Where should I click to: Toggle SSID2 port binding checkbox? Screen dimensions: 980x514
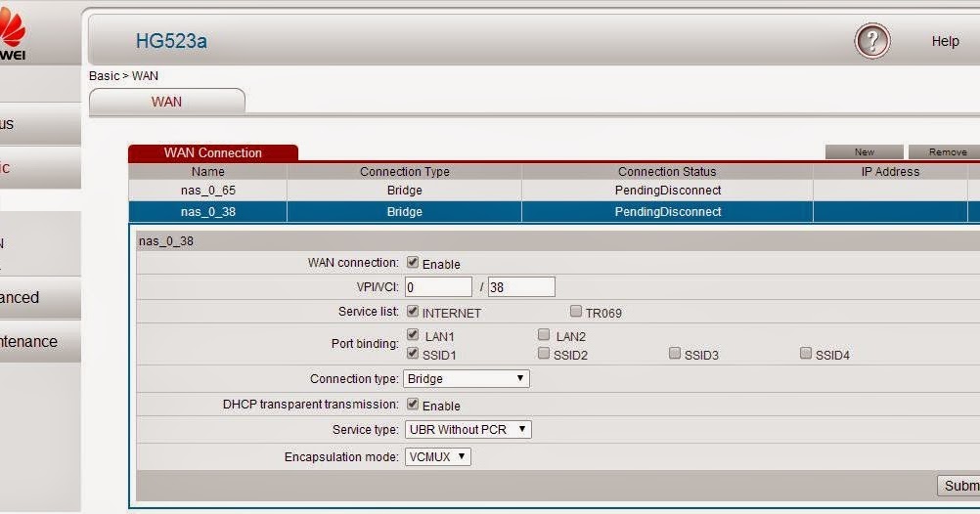click(544, 354)
